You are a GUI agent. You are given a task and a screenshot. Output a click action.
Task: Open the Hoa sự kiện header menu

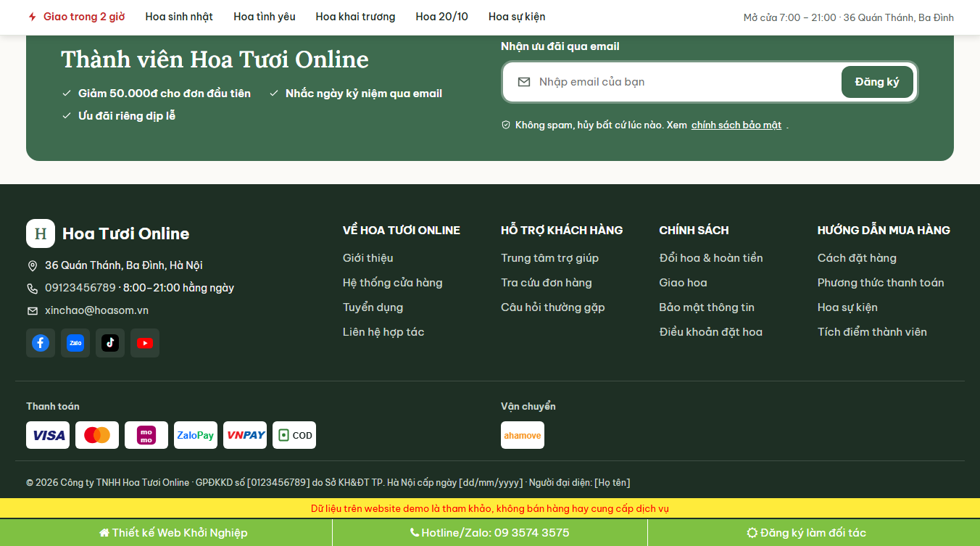coord(517,17)
